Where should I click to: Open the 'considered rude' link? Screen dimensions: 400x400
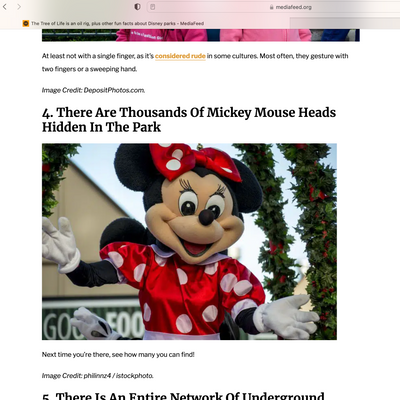coord(180,56)
